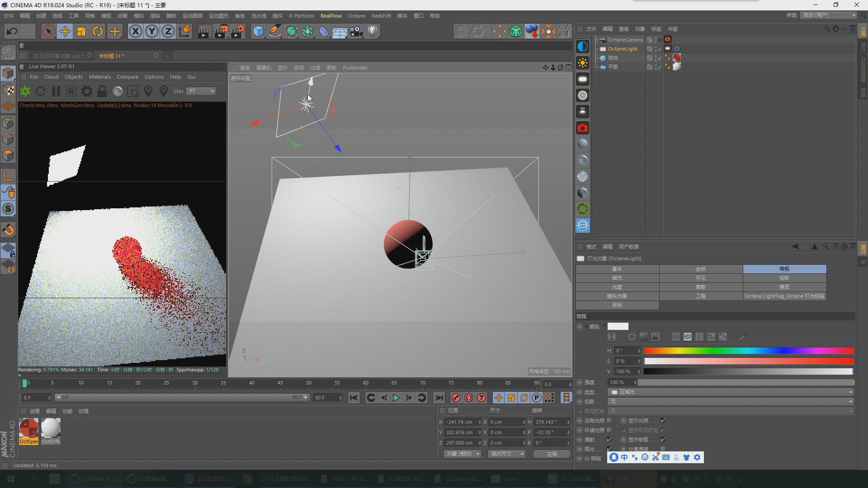Open the 常规 attribute tab
This screenshot has width=868, height=488.
pos(784,269)
